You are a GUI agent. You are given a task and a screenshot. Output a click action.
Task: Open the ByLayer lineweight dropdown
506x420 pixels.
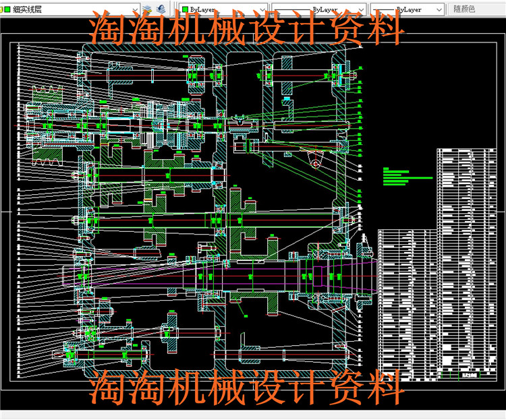(x=407, y=9)
